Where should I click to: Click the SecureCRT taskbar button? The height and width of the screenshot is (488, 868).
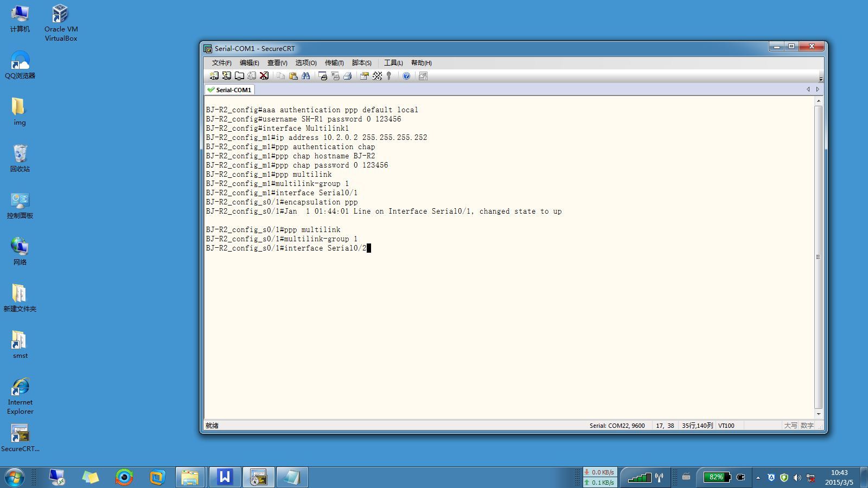click(x=258, y=477)
